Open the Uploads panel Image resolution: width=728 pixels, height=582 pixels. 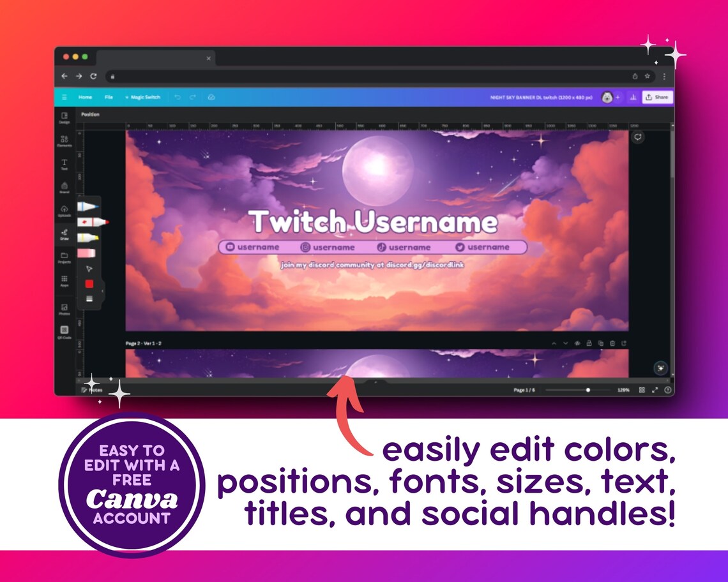(x=63, y=211)
